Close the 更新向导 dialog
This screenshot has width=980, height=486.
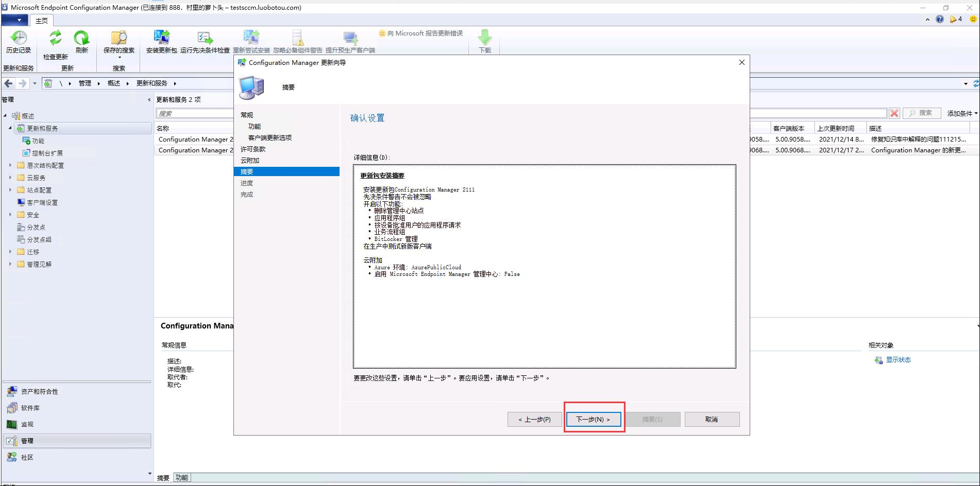click(x=742, y=62)
